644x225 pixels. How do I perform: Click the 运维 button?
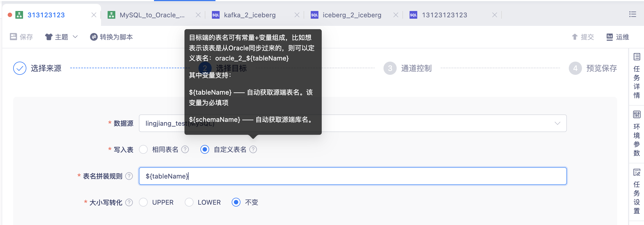pos(618,37)
